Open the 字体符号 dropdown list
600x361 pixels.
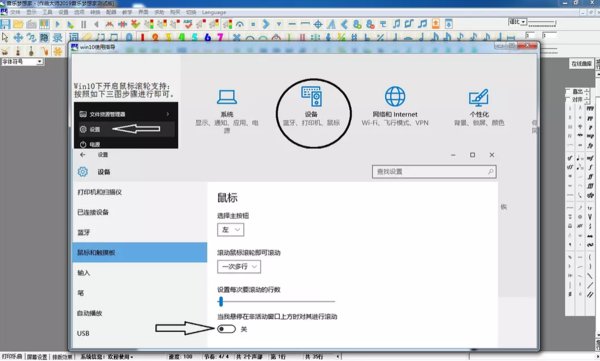[x=22, y=62]
